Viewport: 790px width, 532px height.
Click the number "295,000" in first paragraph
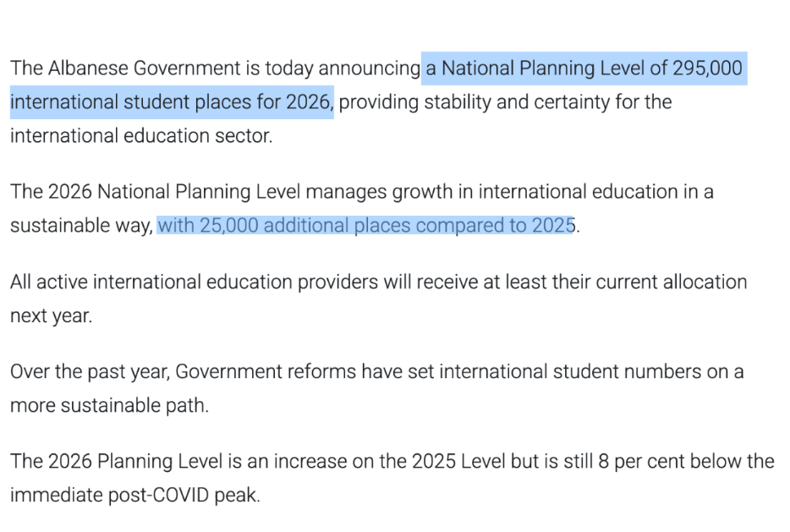[707, 69]
